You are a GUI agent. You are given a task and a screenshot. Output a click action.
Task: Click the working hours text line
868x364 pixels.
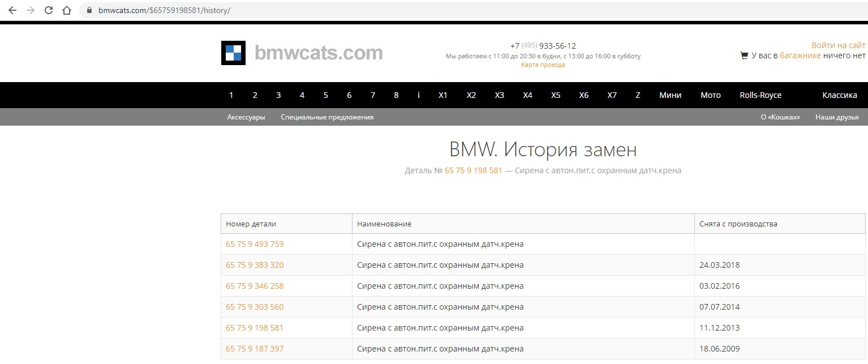(x=543, y=56)
